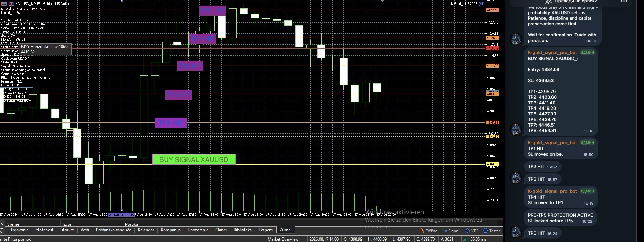Select the Kalendar tab

coord(146,230)
